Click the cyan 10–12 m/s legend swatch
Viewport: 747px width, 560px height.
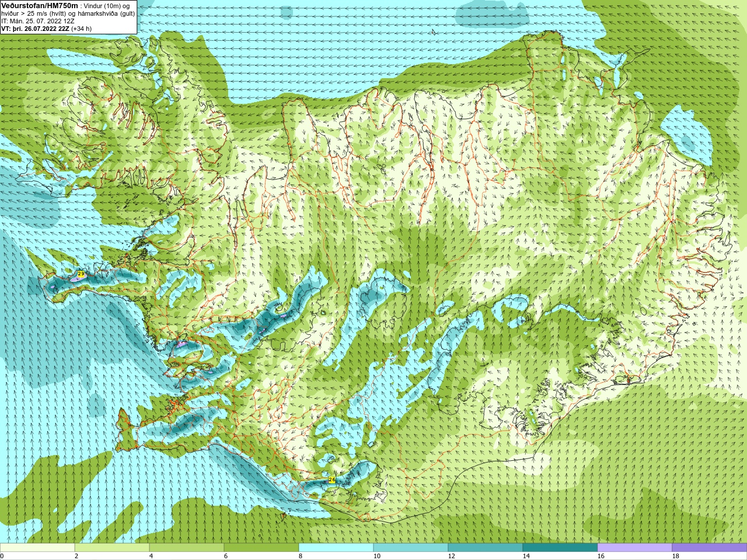coord(411,548)
